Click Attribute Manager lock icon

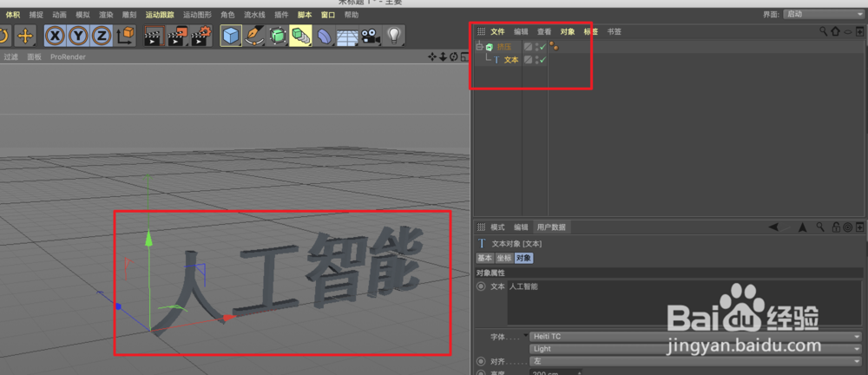pos(837,227)
